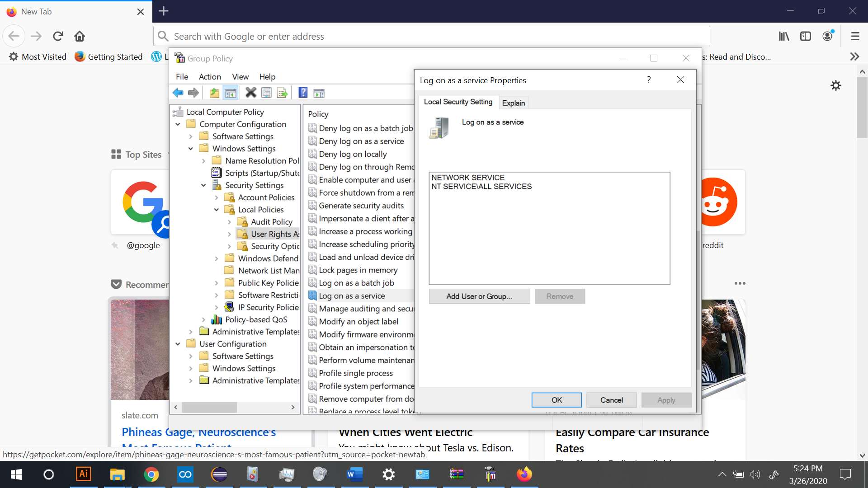The image size is (868, 488).
Task: Collapse the Local Policies tree node
Action: (217, 210)
